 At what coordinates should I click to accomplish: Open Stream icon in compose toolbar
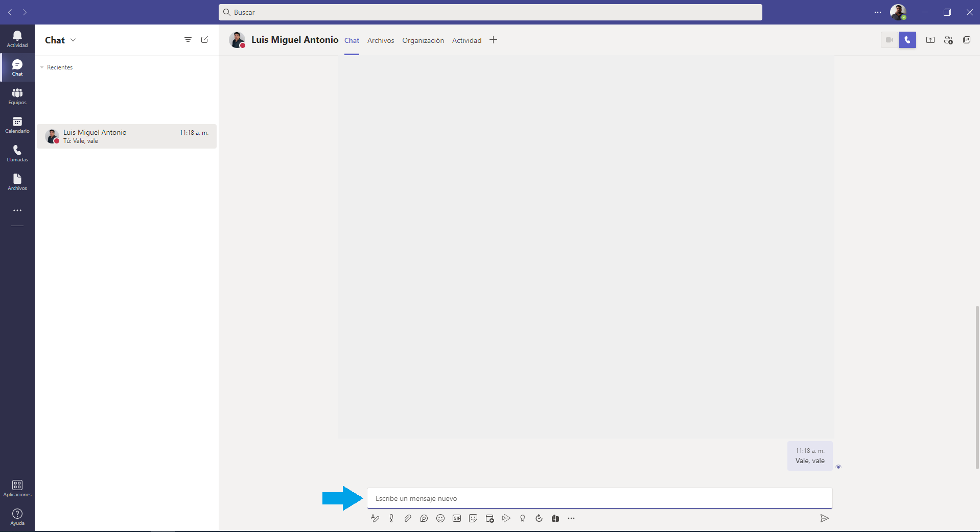(x=506, y=518)
